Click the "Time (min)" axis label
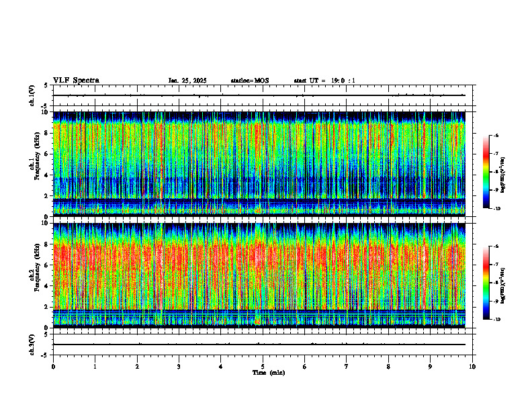 click(x=269, y=373)
